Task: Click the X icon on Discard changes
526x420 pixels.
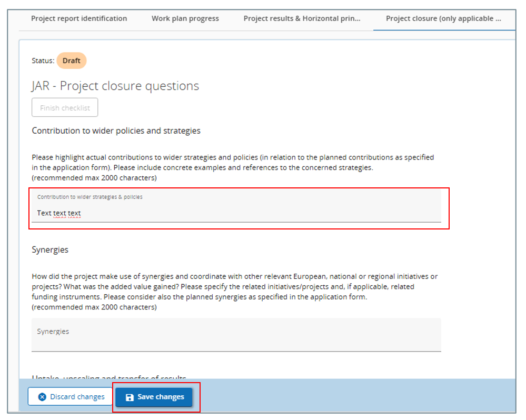Action: (x=43, y=397)
